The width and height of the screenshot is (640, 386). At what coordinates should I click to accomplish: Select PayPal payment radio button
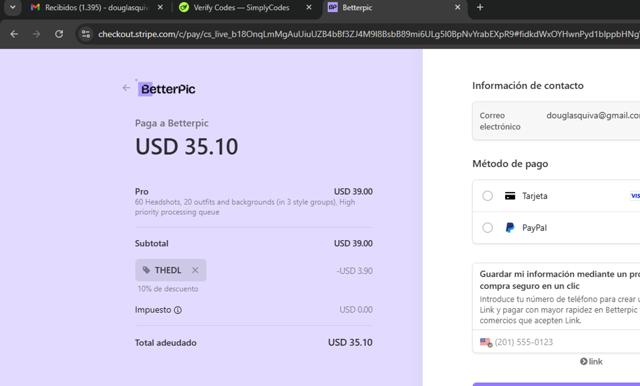487,228
